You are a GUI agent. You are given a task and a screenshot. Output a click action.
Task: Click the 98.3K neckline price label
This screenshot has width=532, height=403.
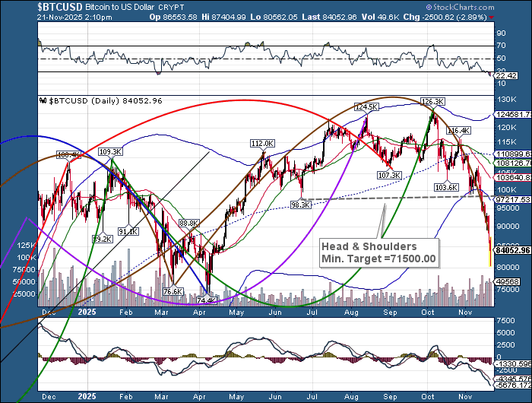(302, 205)
